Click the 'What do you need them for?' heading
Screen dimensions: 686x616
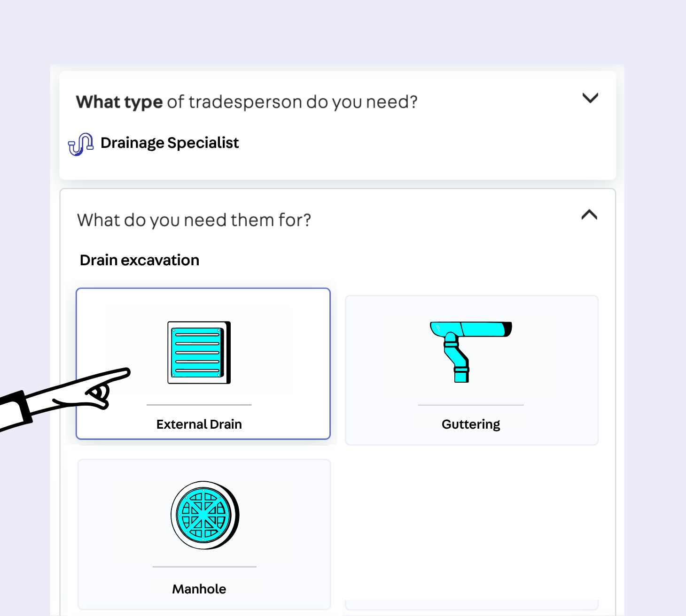(194, 220)
